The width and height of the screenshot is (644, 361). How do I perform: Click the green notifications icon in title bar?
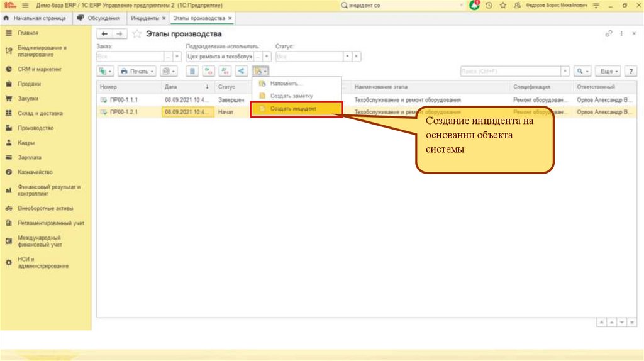474,5
